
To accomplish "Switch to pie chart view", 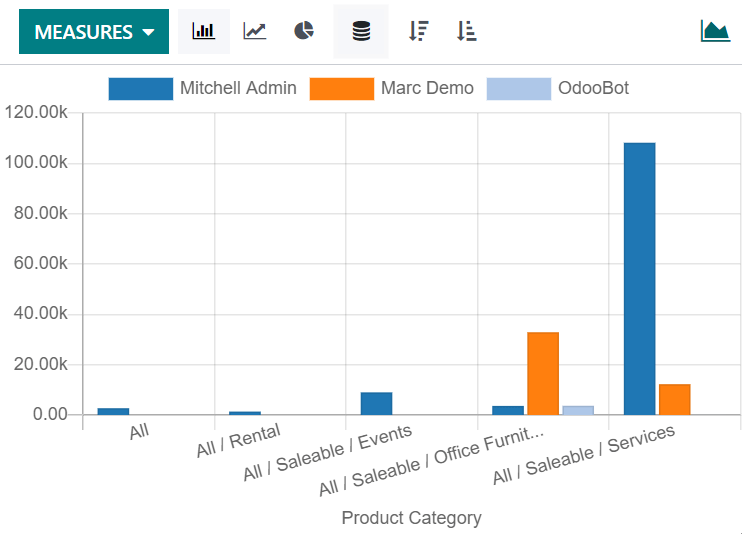I will (304, 31).
